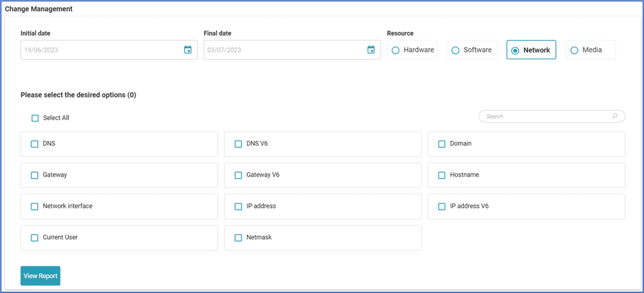The width and height of the screenshot is (644, 293).
Task: Click the Initial date text field
Action: [x=99, y=50]
